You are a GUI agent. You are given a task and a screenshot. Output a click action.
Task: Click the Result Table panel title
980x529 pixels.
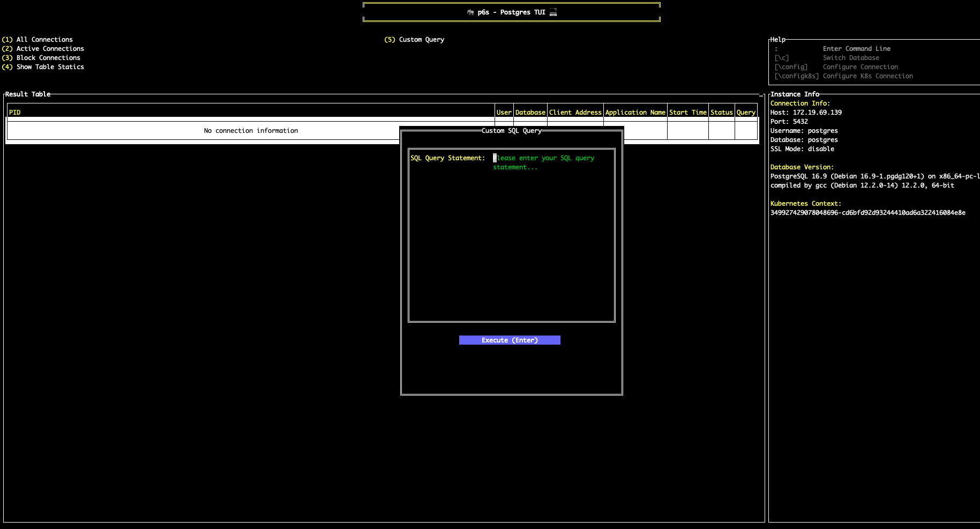(28, 94)
